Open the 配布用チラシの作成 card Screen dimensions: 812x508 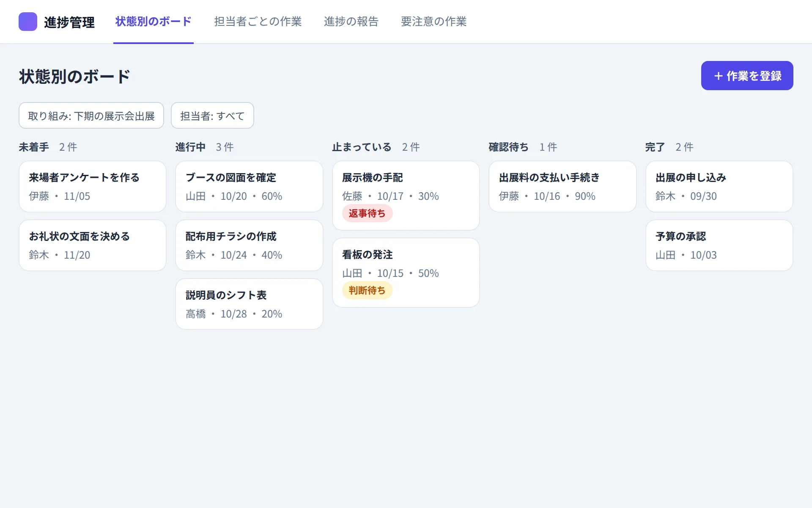pyautogui.click(x=249, y=245)
